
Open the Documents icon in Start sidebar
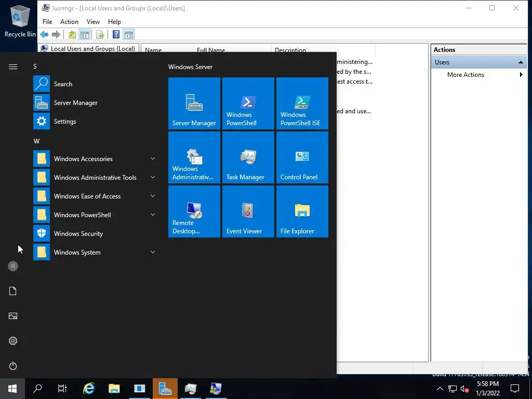point(13,291)
